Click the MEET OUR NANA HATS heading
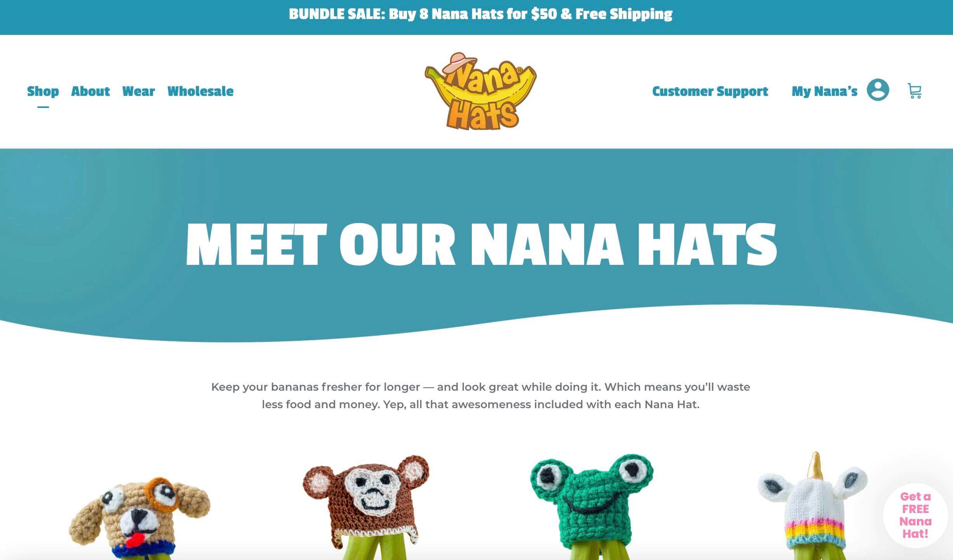The height and width of the screenshot is (560, 953). point(482,244)
